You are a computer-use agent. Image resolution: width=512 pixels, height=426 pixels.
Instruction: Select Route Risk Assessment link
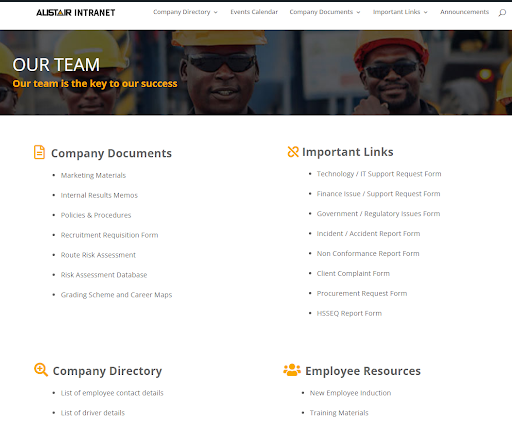(x=98, y=255)
